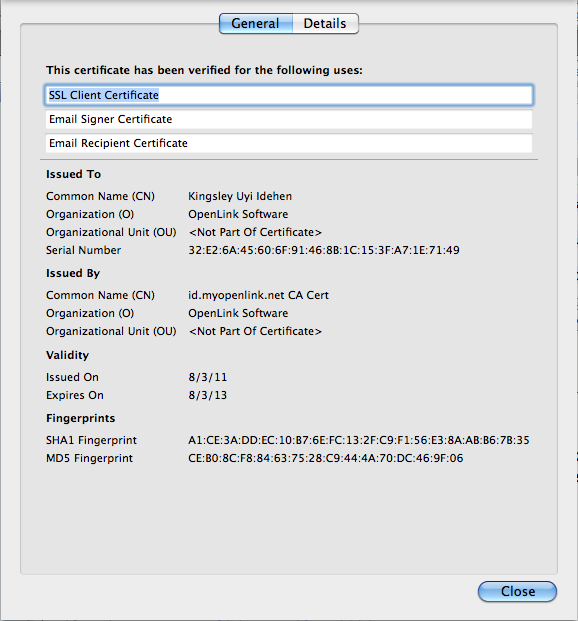Screen dimensions: 578x621
Task: Select the Email Recipient Certificate row
Action: (x=289, y=143)
